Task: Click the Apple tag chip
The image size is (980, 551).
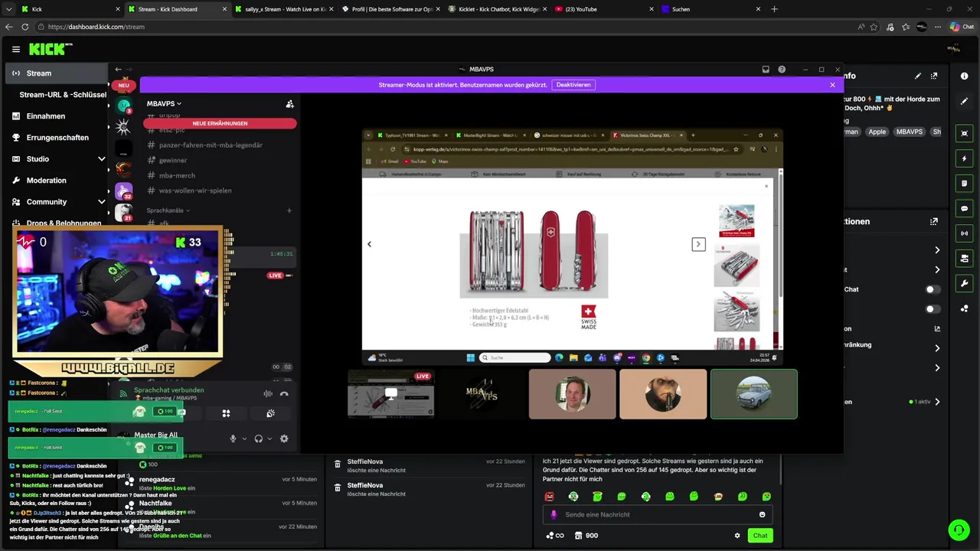Action: tap(877, 132)
